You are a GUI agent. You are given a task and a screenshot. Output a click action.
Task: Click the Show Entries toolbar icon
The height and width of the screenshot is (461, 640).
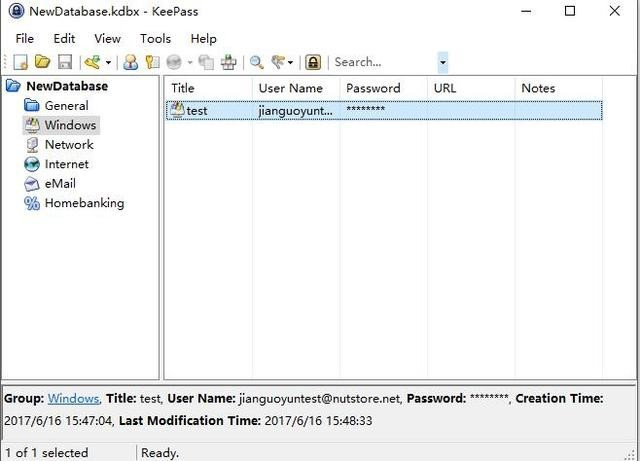278,62
